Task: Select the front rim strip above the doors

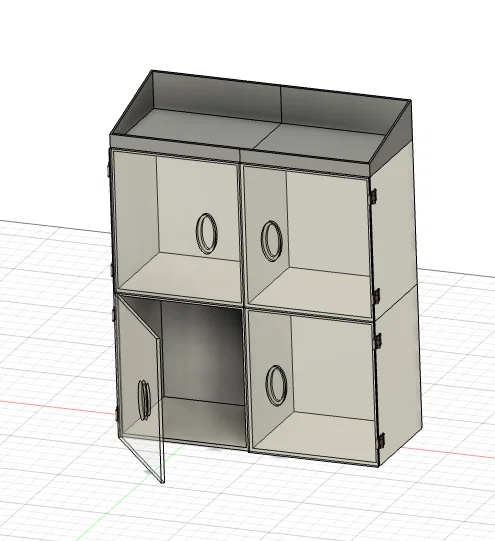Action: tap(240, 156)
